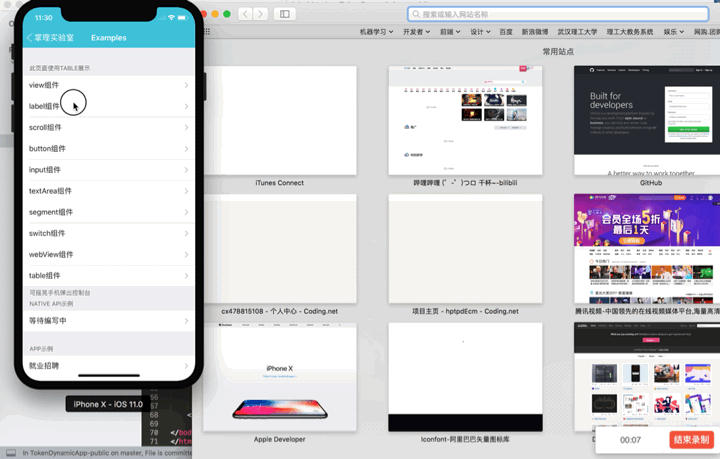Open the 个人中心 Coding.net thumbnail
The image size is (720, 459).
click(x=280, y=249)
